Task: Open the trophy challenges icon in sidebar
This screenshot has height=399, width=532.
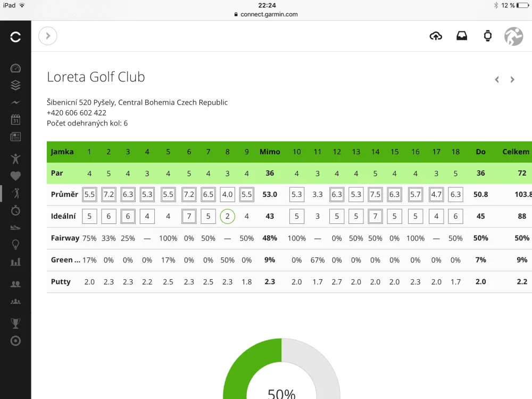Action: pos(15,323)
